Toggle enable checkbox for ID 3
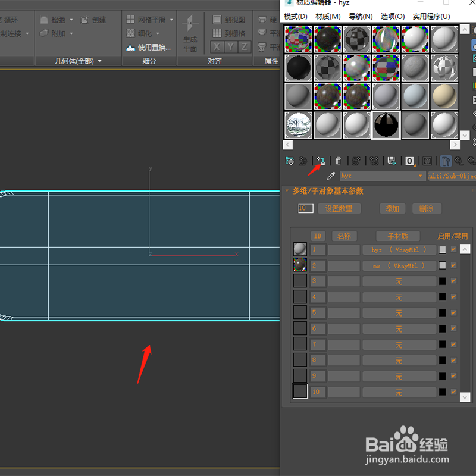 coord(453,281)
